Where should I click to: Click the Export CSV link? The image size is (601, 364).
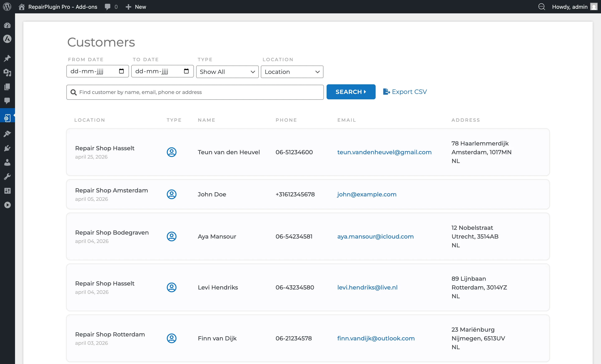point(404,91)
